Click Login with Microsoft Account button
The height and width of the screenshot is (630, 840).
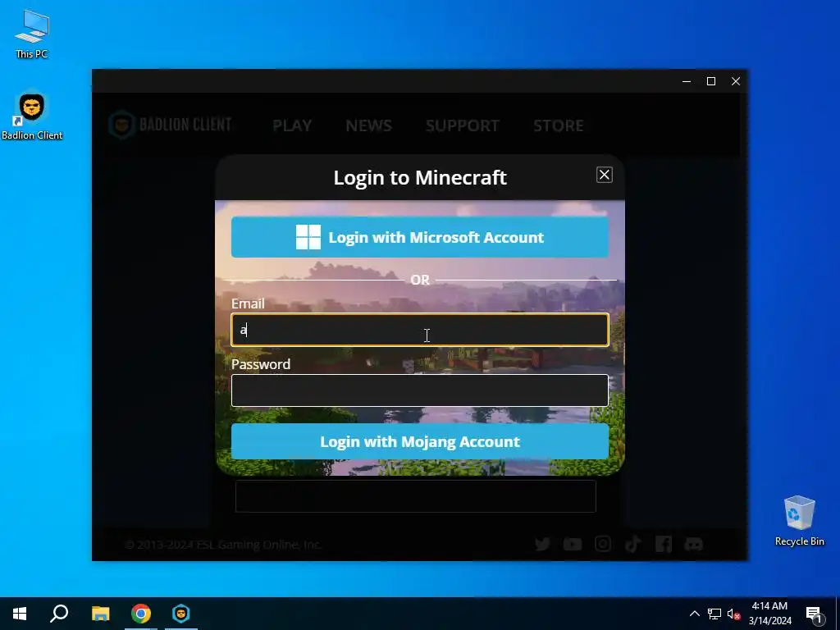(x=420, y=237)
